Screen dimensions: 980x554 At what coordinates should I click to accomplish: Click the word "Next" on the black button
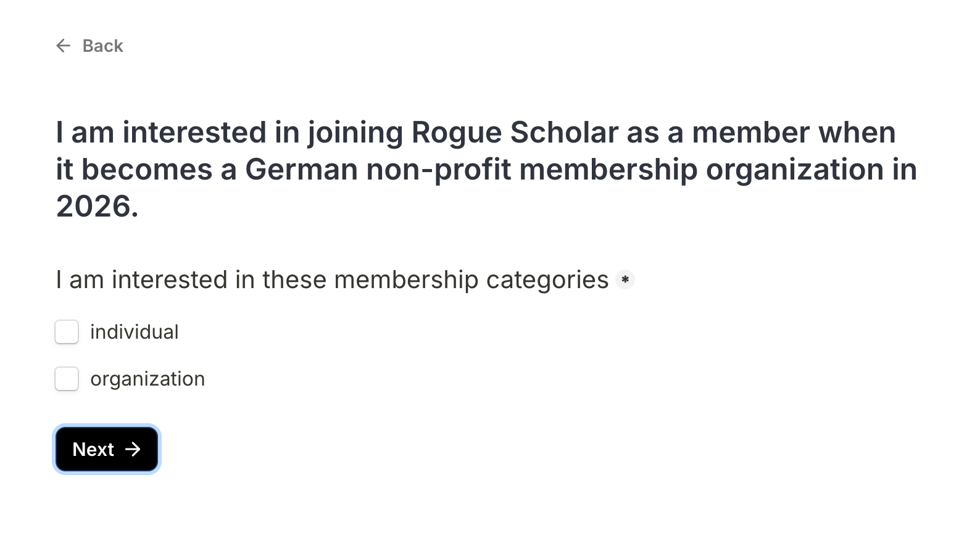coord(93,449)
